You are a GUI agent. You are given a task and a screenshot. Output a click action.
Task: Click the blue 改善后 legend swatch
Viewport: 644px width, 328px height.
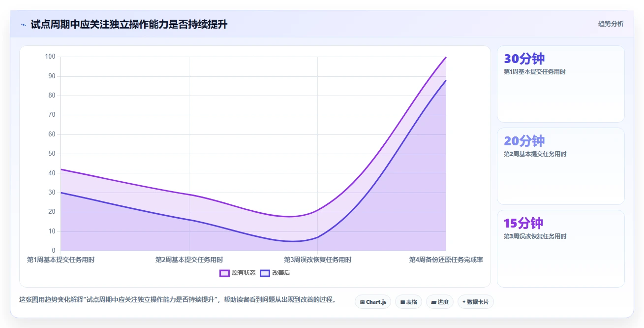265,273
